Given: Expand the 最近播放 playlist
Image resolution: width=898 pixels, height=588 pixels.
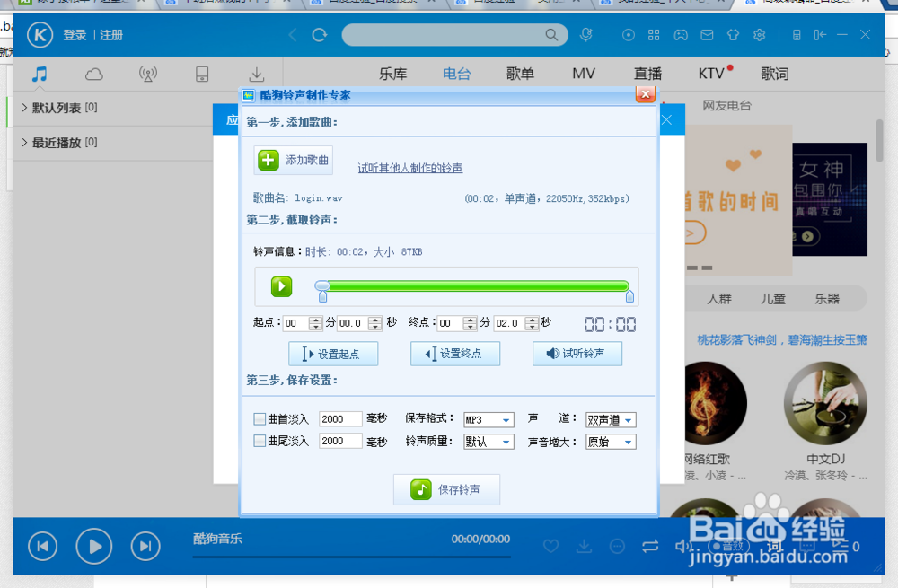Looking at the screenshot, I should [24, 142].
